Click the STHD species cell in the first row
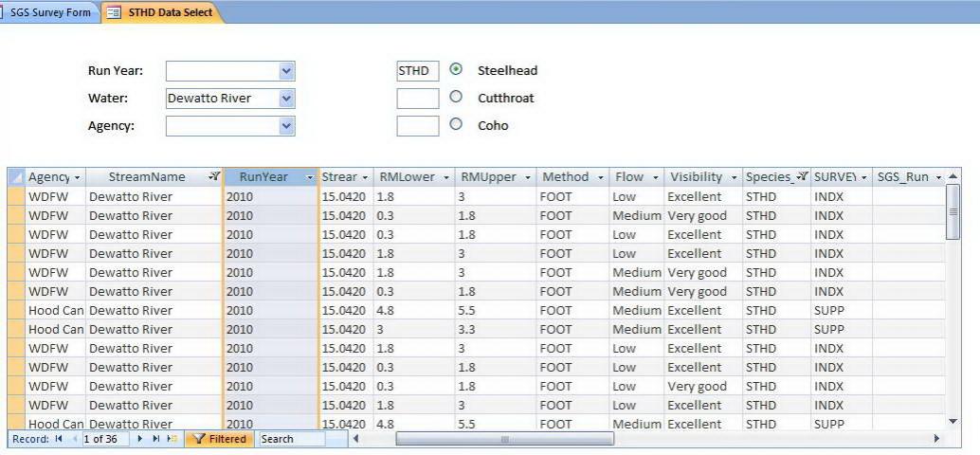This screenshot has width=980, height=455. [x=776, y=196]
